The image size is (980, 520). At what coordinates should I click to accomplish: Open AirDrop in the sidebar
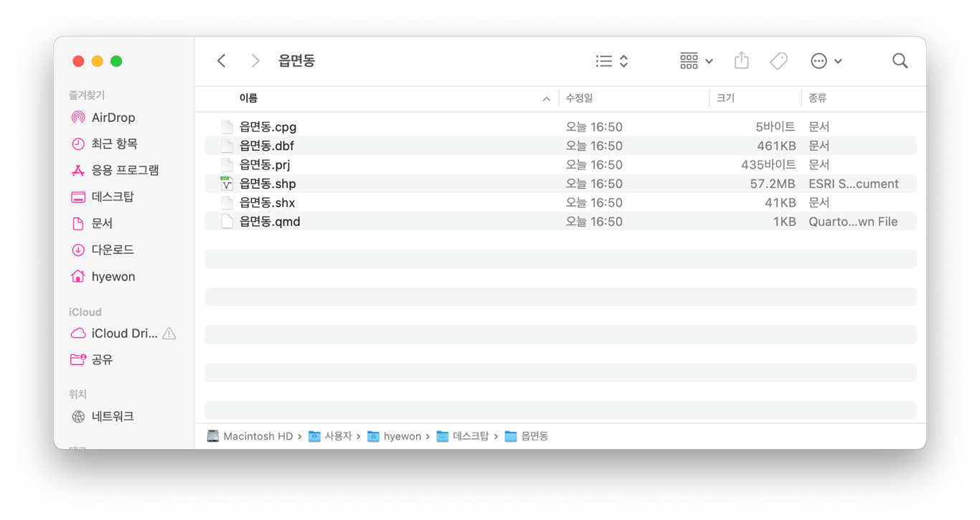click(113, 118)
